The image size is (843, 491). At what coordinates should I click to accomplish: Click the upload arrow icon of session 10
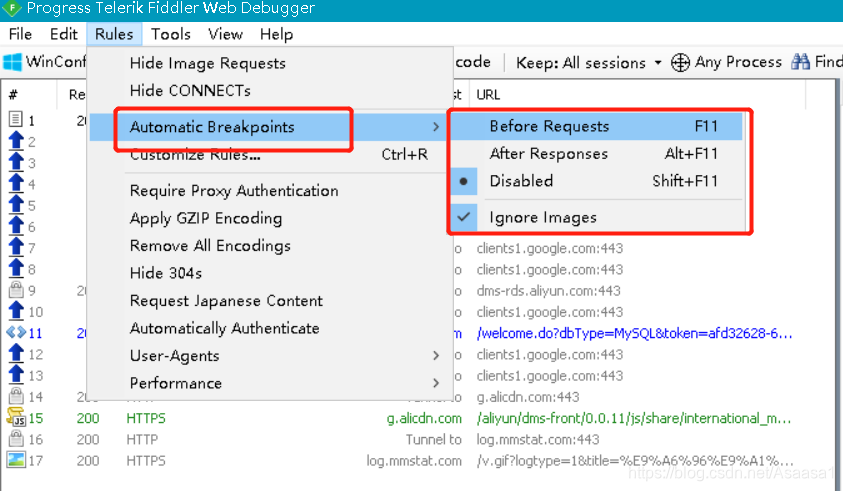pos(16,311)
